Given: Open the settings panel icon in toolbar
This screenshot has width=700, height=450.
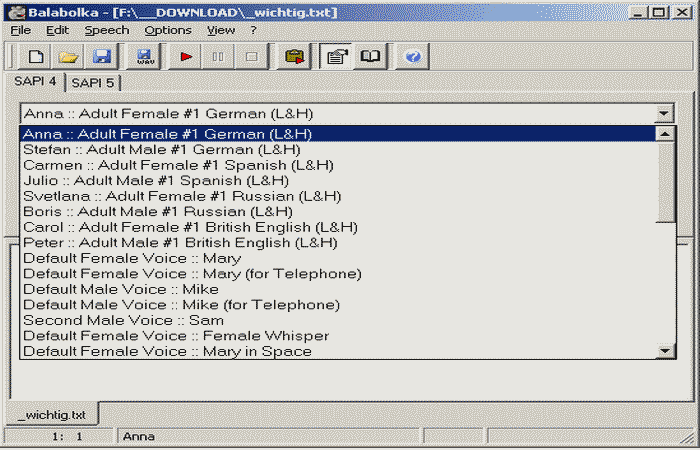Looking at the screenshot, I should (x=337, y=57).
